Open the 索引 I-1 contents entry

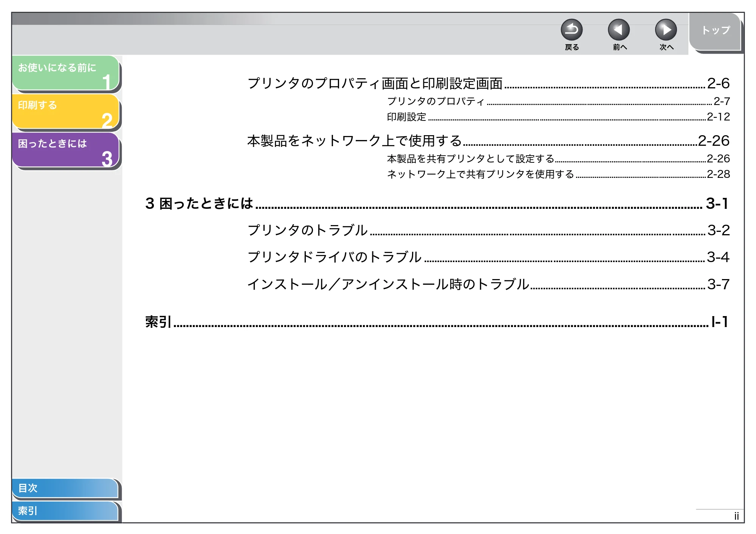coord(437,322)
